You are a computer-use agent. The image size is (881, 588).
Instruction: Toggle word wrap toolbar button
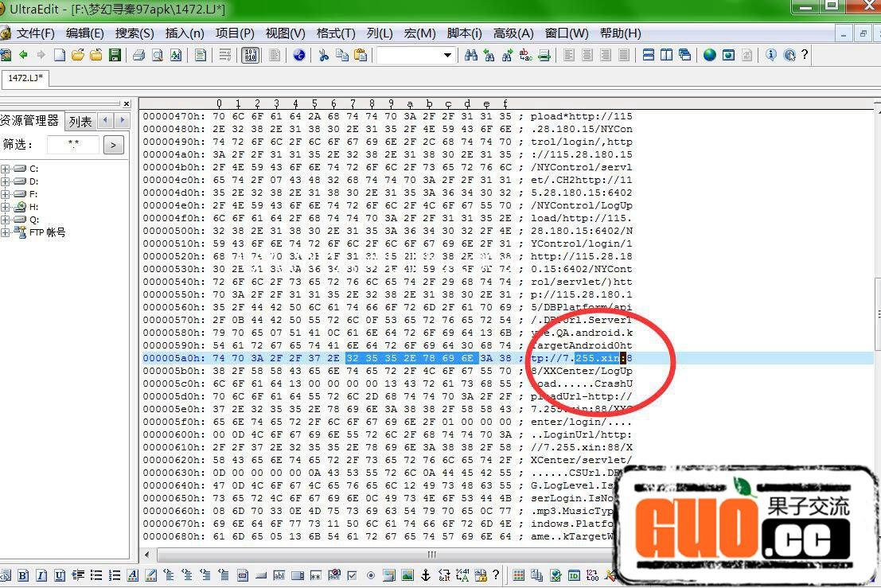point(225,55)
